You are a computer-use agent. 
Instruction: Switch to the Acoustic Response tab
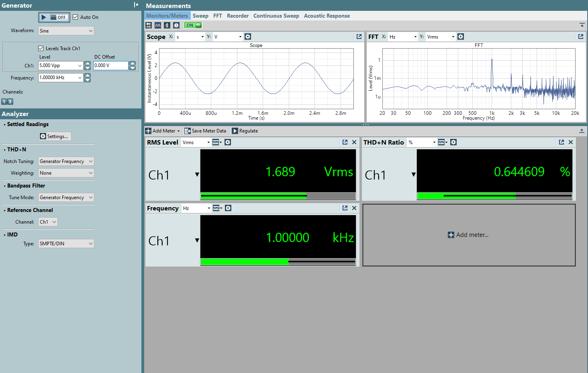327,16
